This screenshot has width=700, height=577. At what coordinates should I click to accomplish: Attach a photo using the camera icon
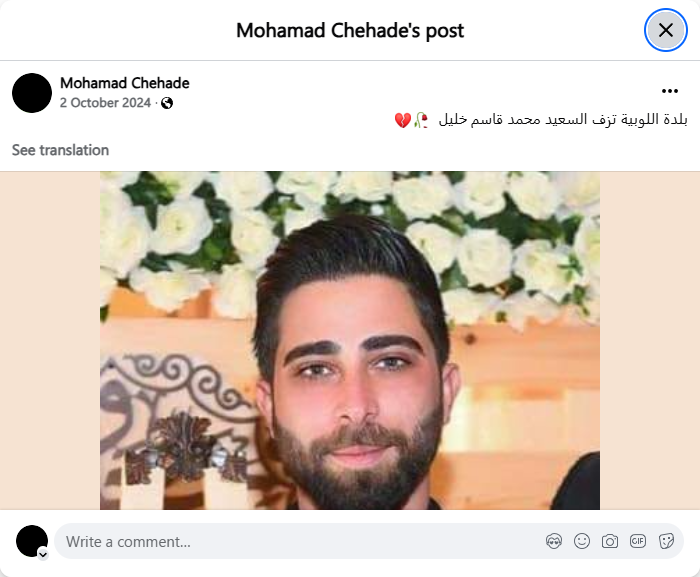pos(610,541)
